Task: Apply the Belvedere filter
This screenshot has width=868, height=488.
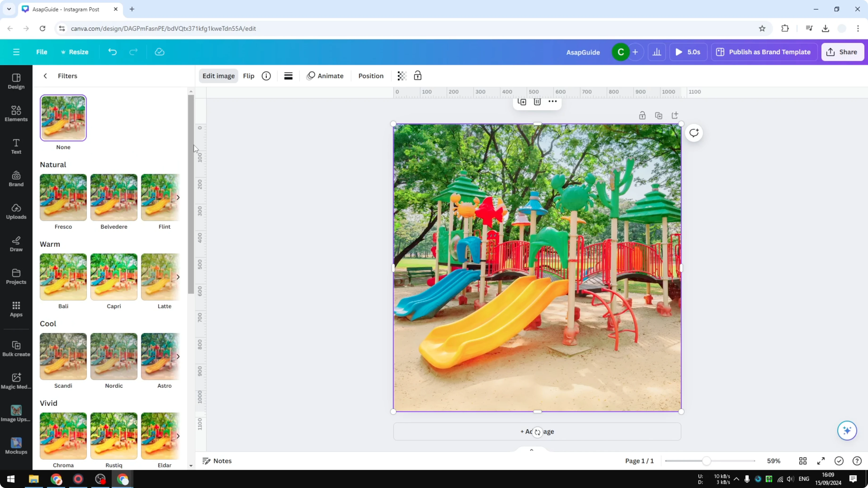Action: [114, 197]
